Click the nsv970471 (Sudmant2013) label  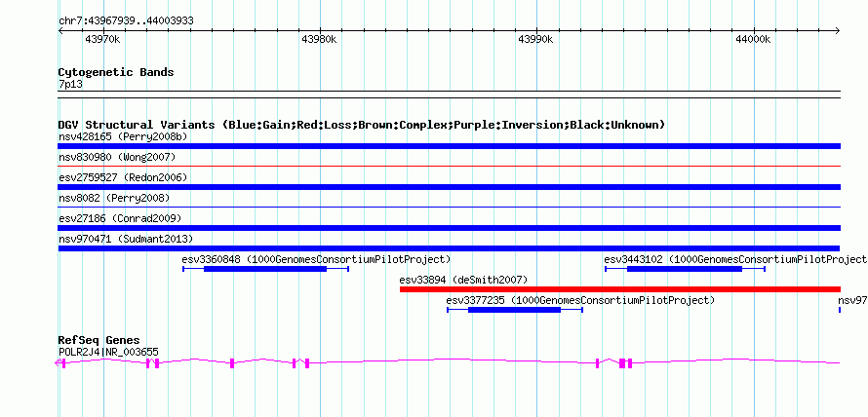click(x=126, y=239)
